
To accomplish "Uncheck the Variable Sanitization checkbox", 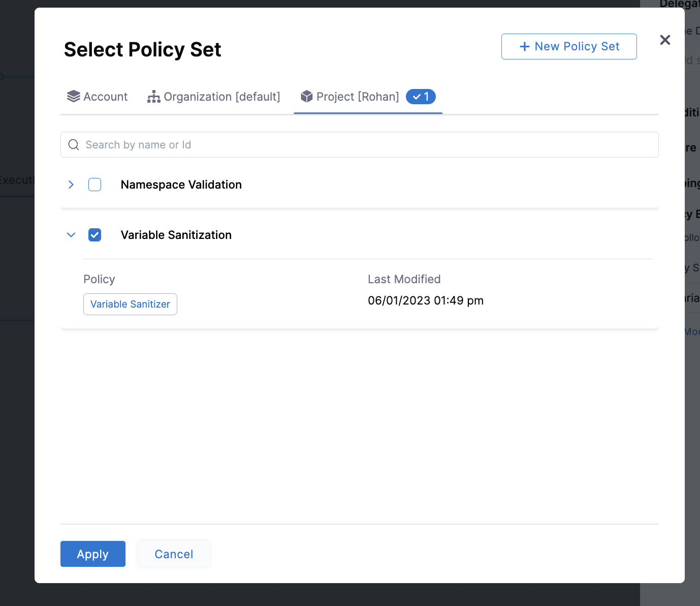I will [x=95, y=235].
